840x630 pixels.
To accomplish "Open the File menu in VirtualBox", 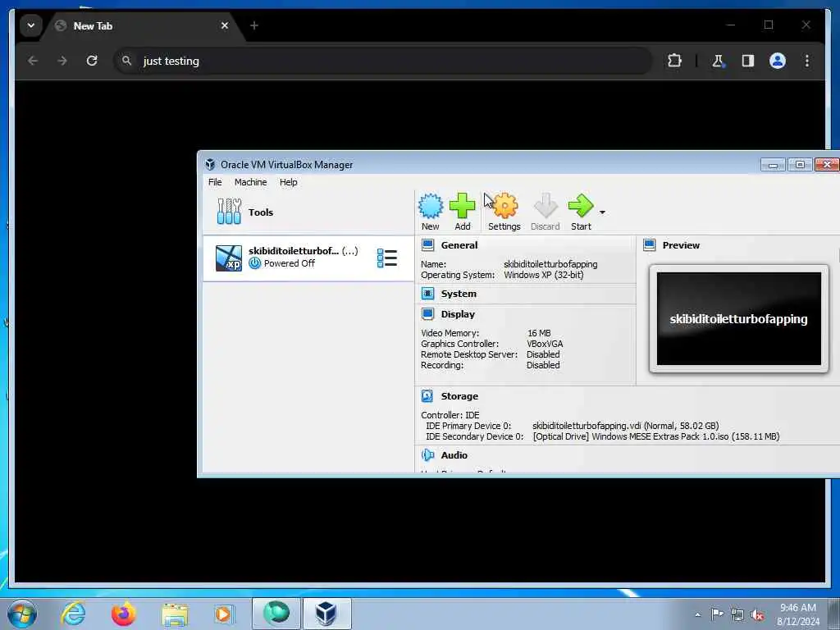I will (x=215, y=182).
